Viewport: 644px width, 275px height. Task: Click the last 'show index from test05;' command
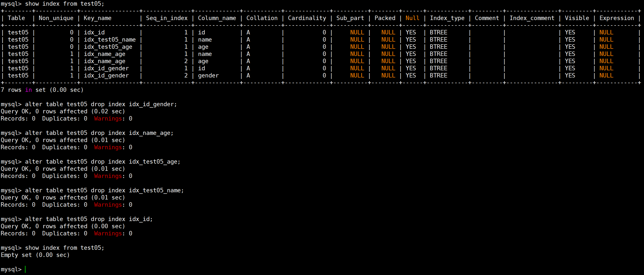pyautogui.click(x=65, y=248)
